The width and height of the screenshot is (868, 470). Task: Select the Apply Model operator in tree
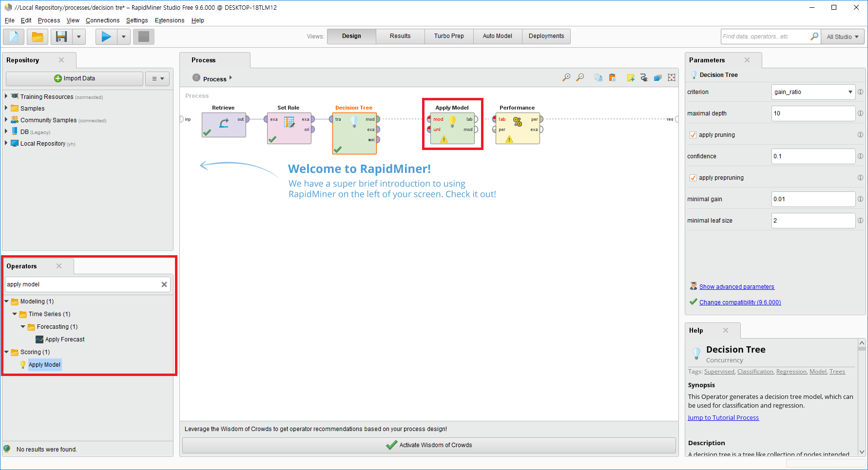tap(44, 365)
